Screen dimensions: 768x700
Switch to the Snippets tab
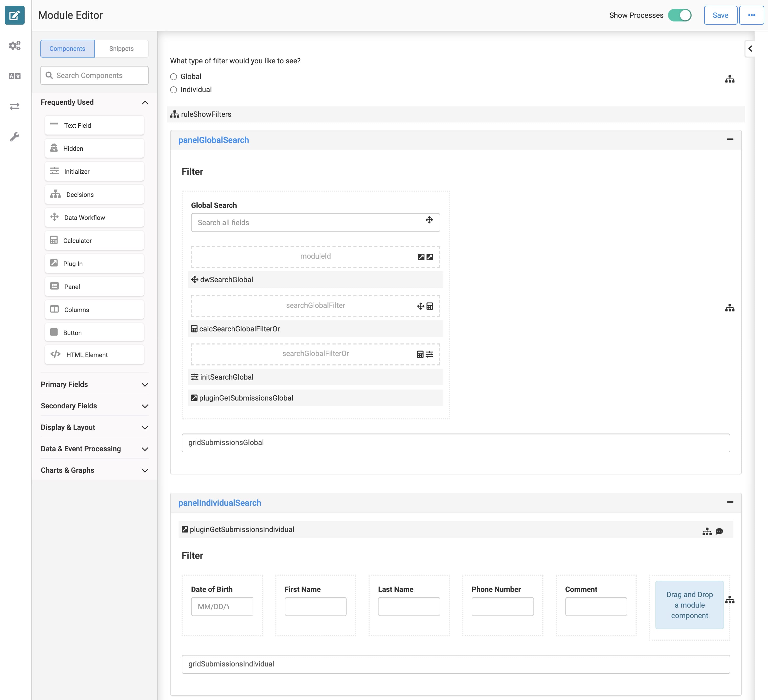tap(121, 49)
